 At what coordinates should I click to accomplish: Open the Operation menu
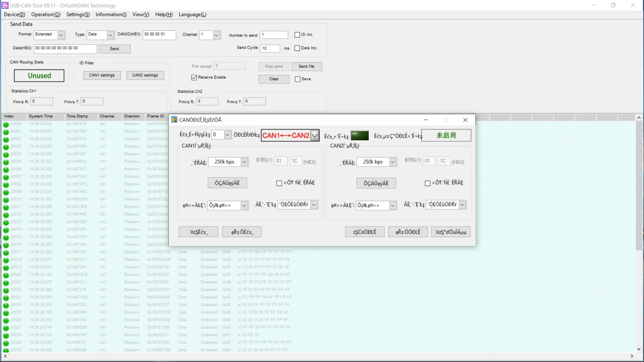(46, 14)
